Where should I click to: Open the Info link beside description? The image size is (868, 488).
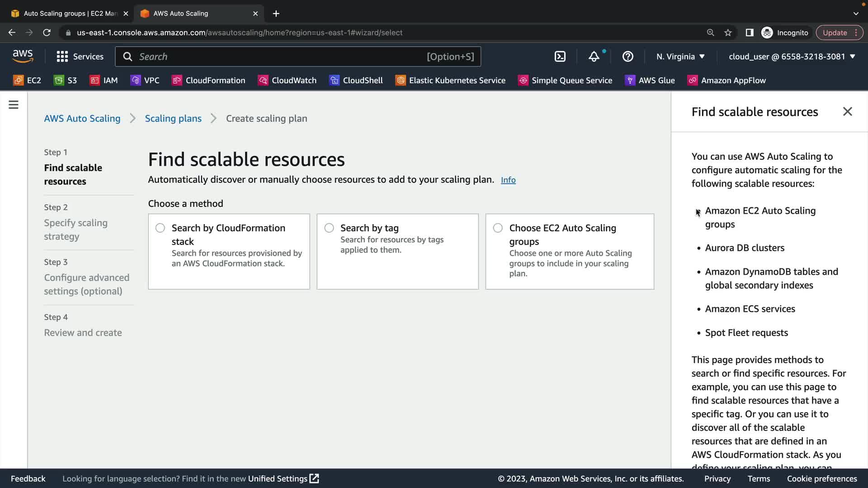click(508, 180)
